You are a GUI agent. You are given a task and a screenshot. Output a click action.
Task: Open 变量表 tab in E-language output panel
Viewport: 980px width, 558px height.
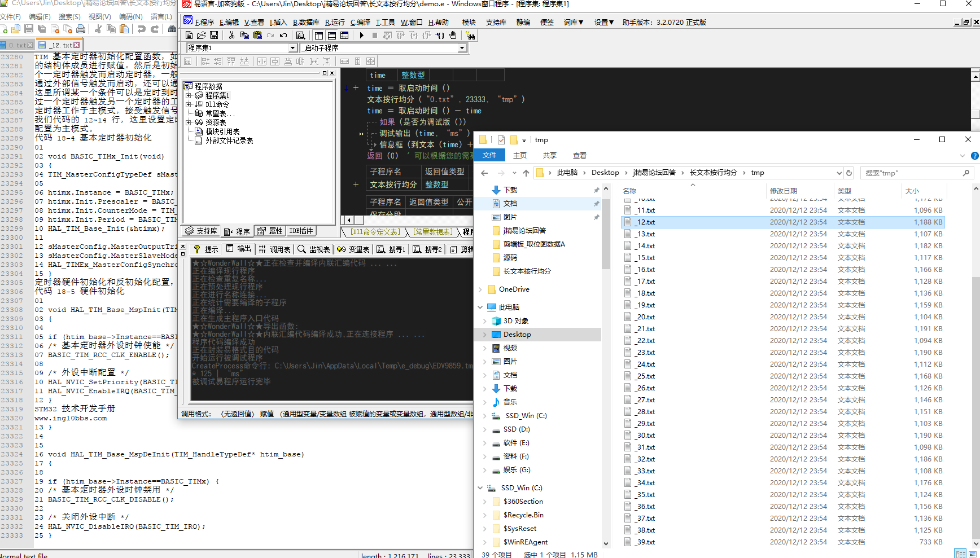(353, 249)
